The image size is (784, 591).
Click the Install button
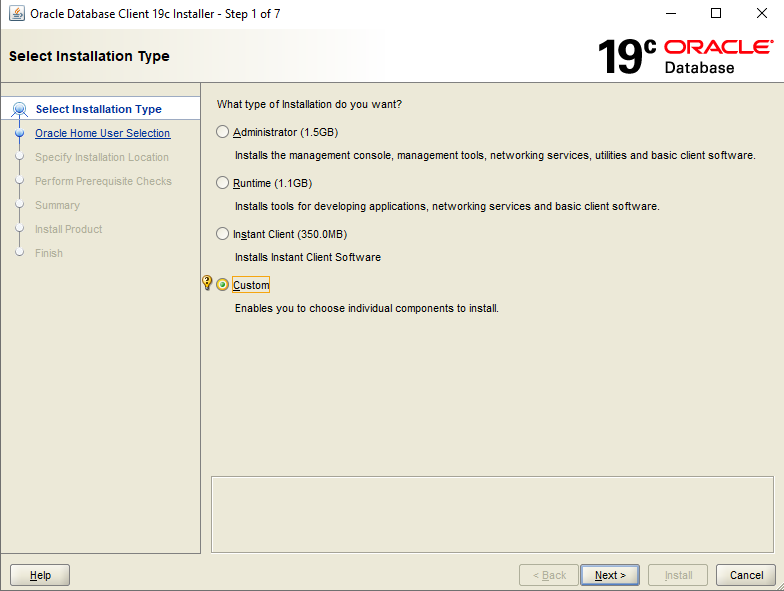tap(678, 575)
